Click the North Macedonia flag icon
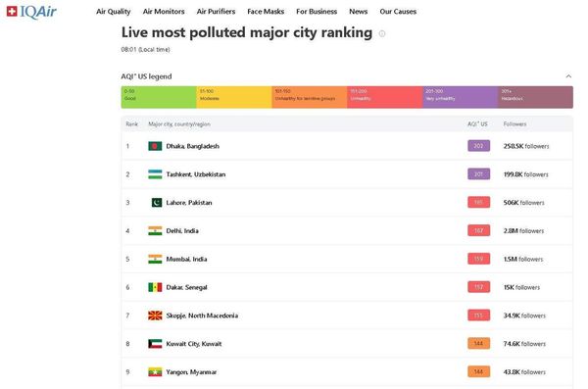The image size is (588, 389). pos(155,316)
